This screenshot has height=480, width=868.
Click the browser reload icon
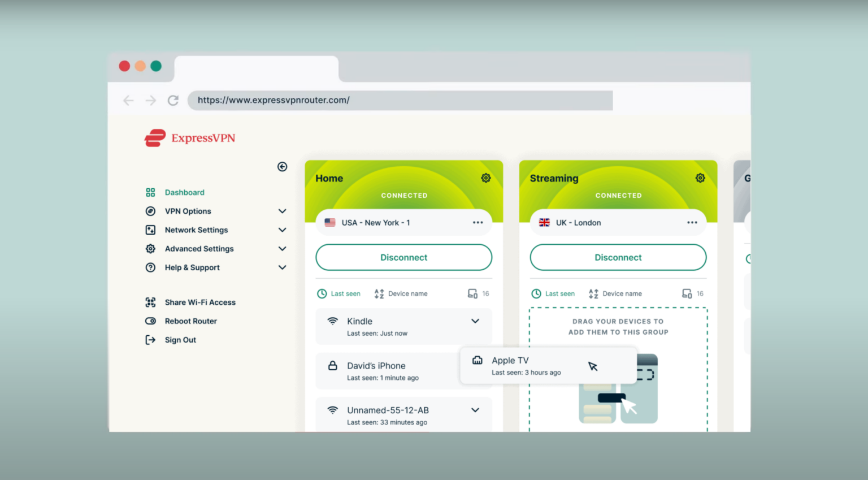173,101
